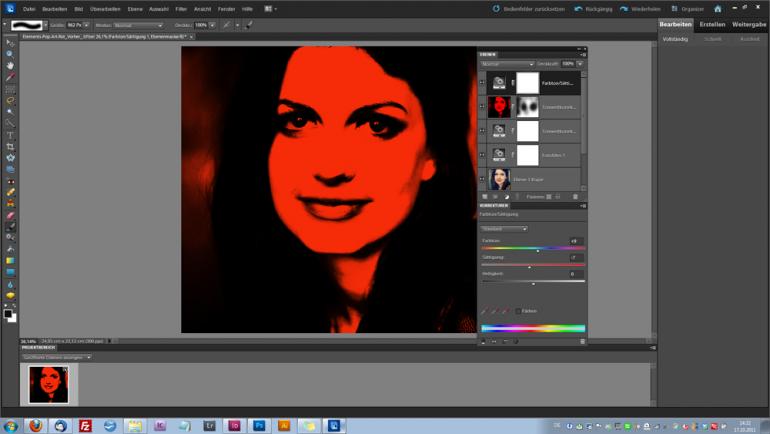Select the Clone Stamp tool

tap(10, 204)
